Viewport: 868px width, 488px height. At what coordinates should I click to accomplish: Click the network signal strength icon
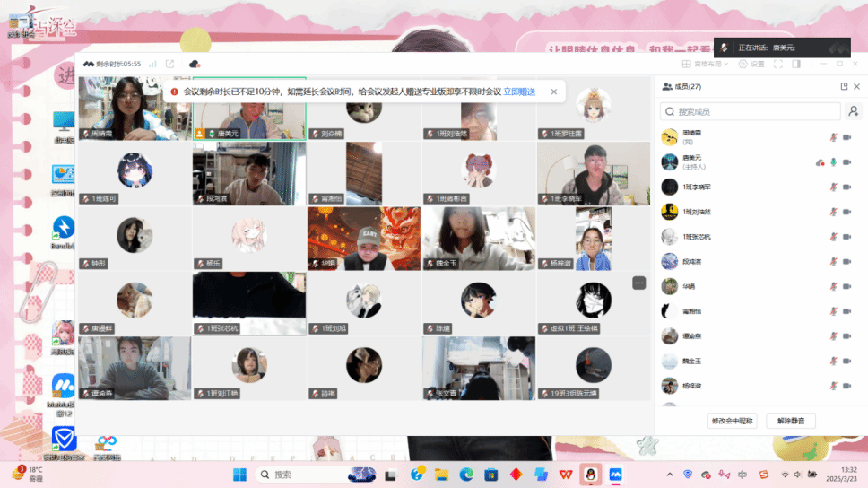[x=153, y=64]
